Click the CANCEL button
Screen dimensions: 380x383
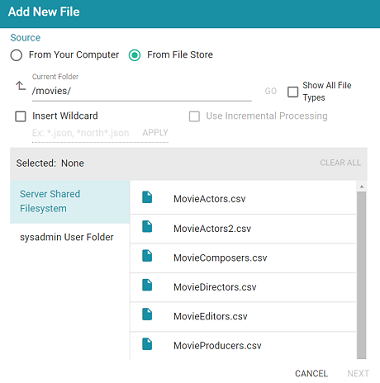311,374
